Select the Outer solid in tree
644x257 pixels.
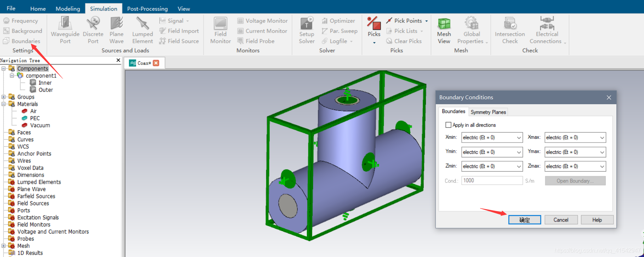pyautogui.click(x=46, y=90)
